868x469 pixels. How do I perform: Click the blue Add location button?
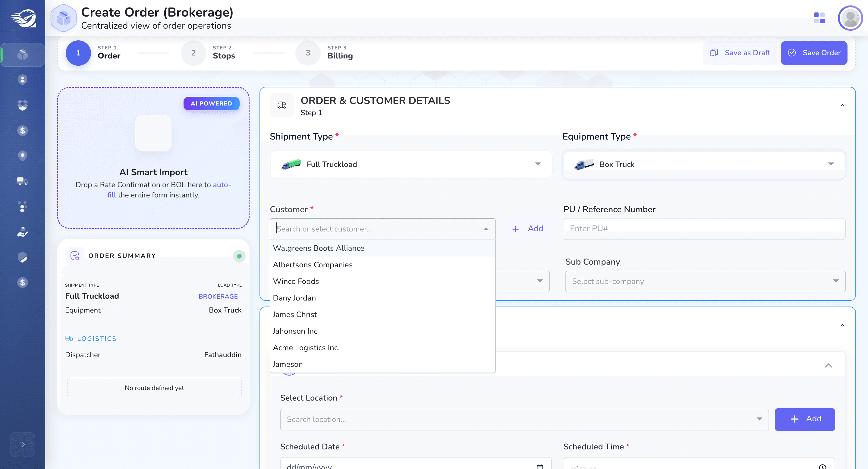[805, 420]
